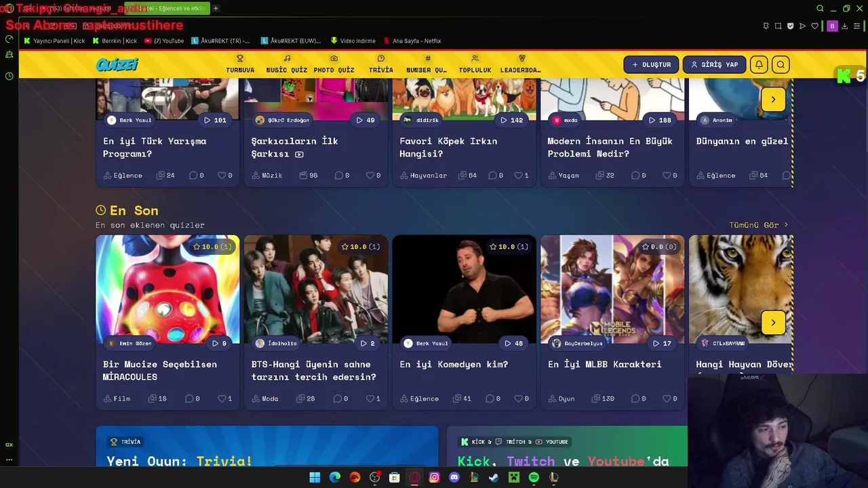Open comments on the MLBB Karakteri quiz
The height and width of the screenshot is (488, 868).
point(635,399)
